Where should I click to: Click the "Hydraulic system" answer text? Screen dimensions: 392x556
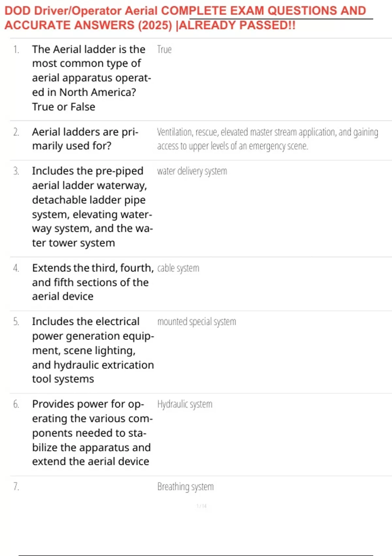185,404
